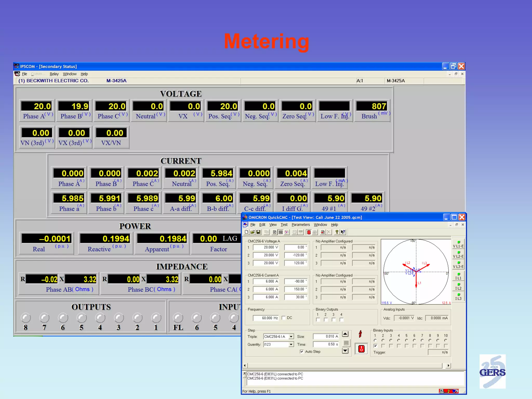532x399 pixels.
Task: Click Voltage A row 2 angle -120.00 field
Action: pos(296,255)
